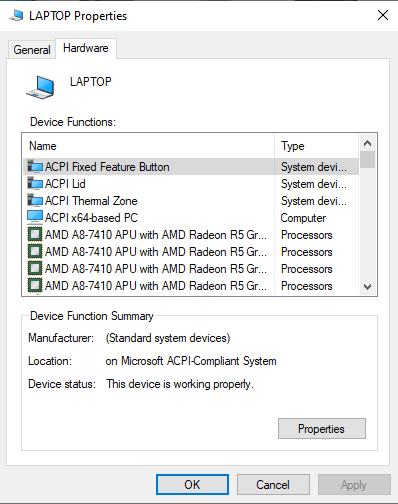Click the title bar laptop icon
Image resolution: width=398 pixels, height=504 pixels.
pos(16,15)
